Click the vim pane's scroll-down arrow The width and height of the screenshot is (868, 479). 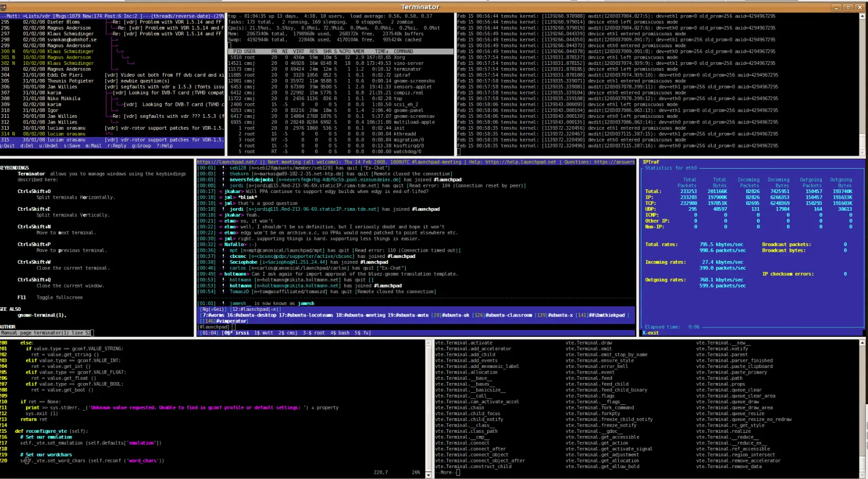(x=429, y=474)
